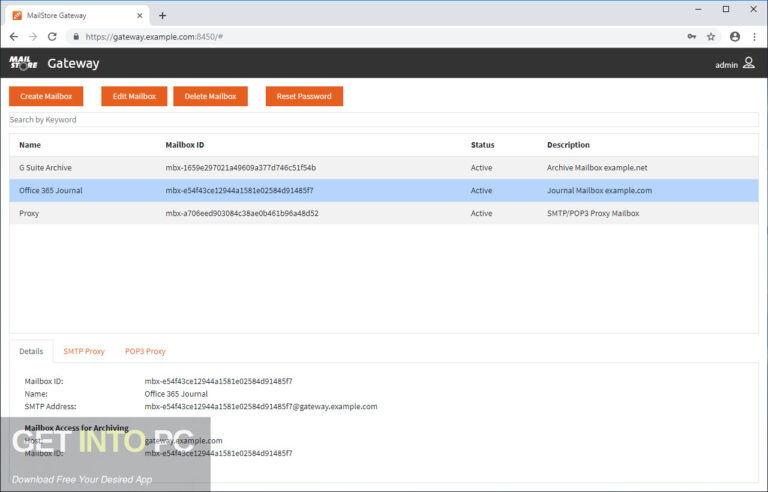Click the admin username label
This screenshot has height=492, width=768.
click(726, 65)
